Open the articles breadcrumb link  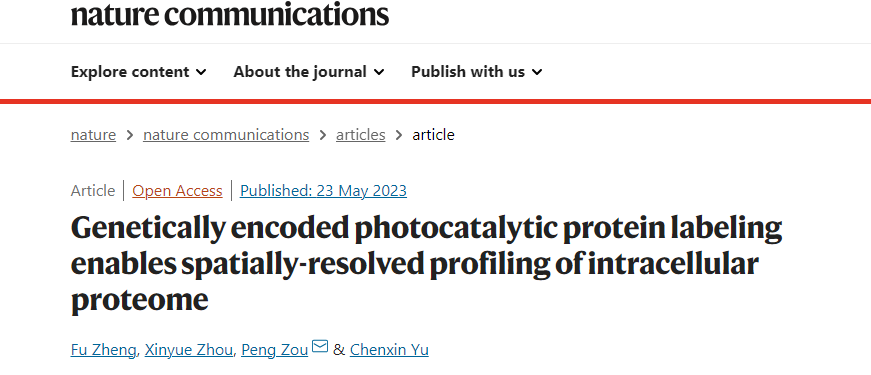[x=361, y=135]
